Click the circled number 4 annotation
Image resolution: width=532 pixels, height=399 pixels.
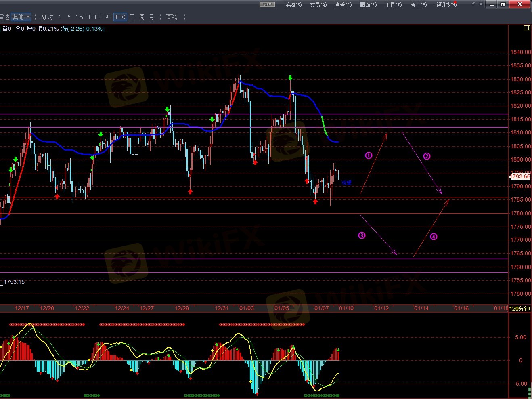tap(434, 237)
